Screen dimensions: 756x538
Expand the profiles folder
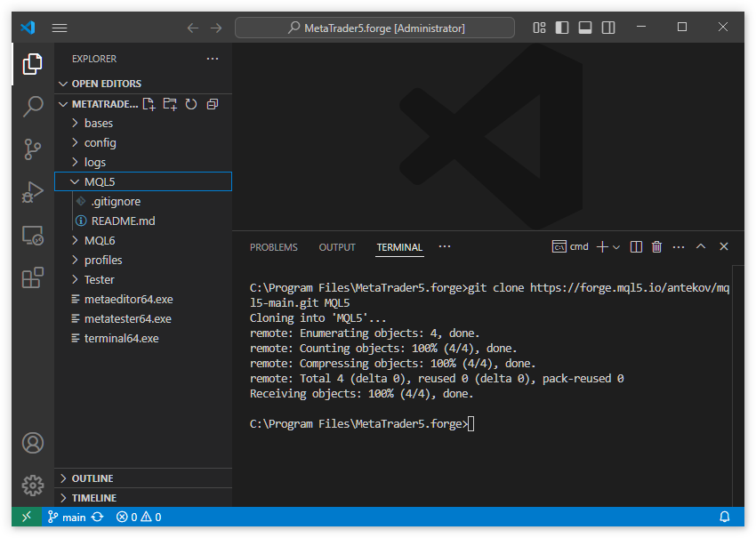tap(143, 261)
